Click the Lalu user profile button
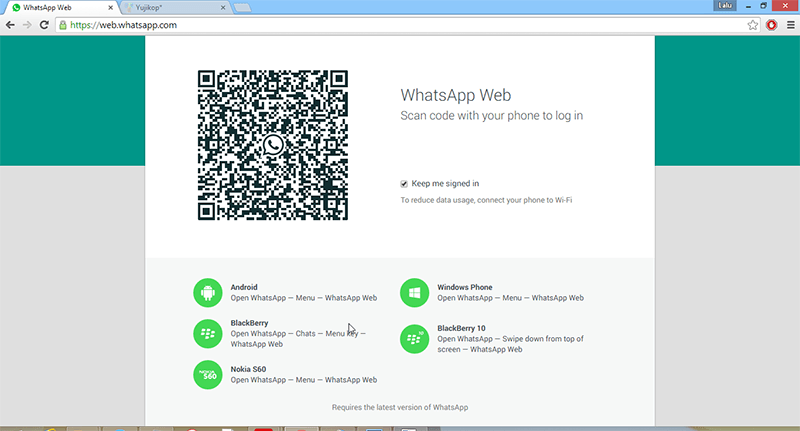The image size is (800, 431). pyautogui.click(x=725, y=6)
